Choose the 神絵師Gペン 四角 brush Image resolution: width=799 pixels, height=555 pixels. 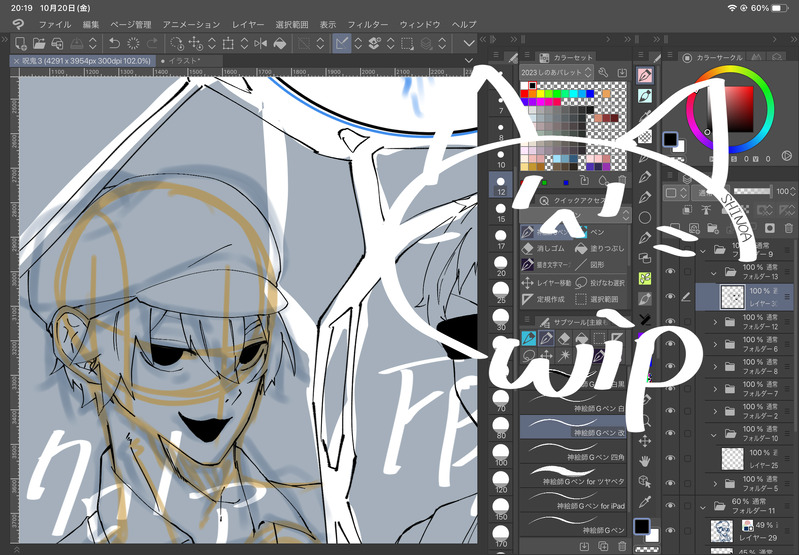pyautogui.click(x=573, y=453)
